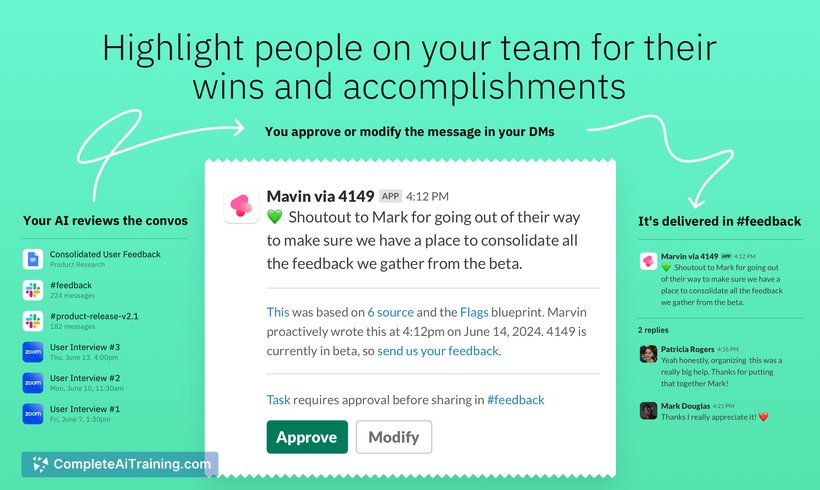Click 'send us your feedback' link
Screen dimensions: 820x490
click(439, 351)
